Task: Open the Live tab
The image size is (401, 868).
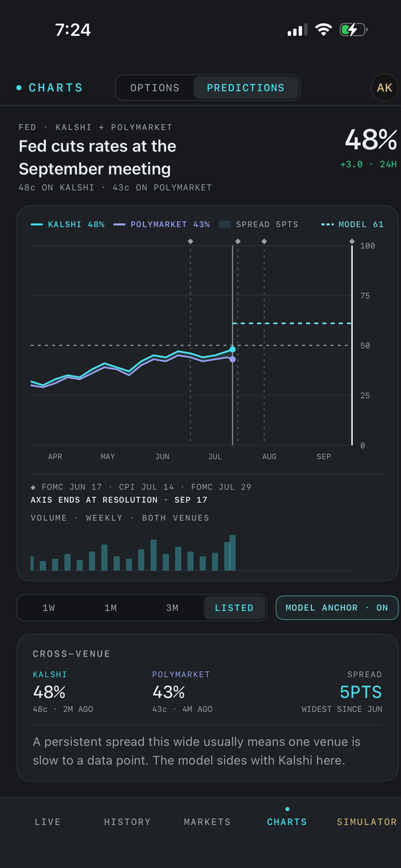Action: point(48,822)
